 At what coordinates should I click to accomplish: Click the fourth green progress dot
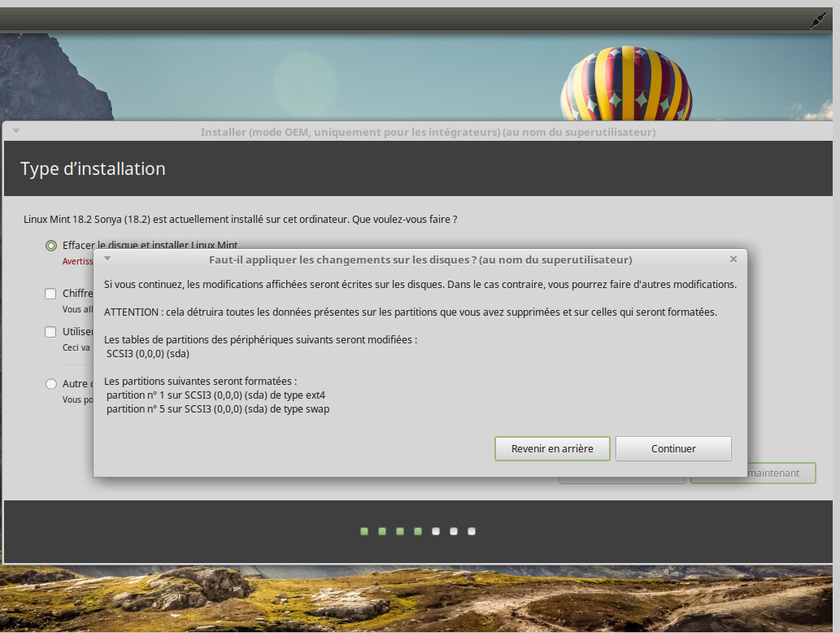418,531
